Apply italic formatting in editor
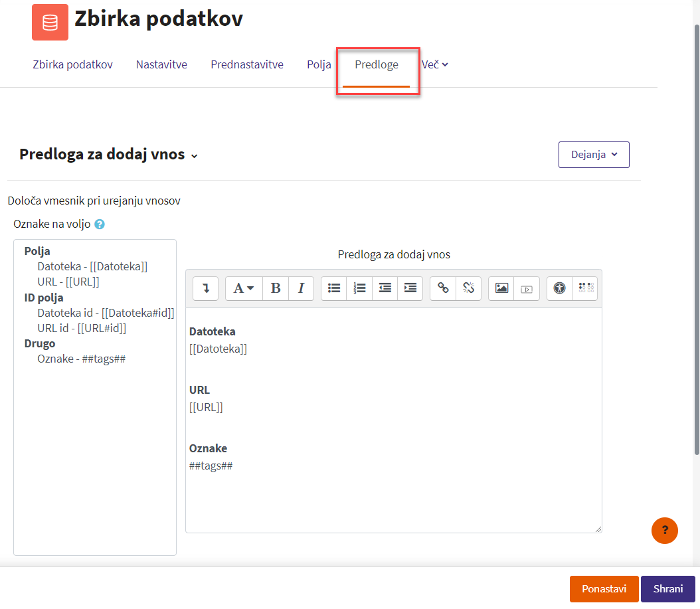Screen dimensions: 700x609 301,288
